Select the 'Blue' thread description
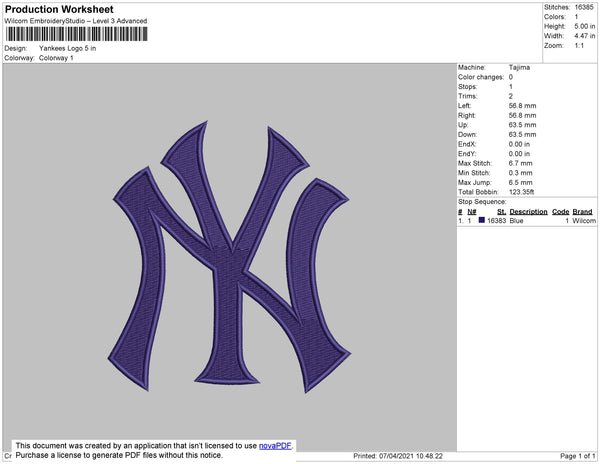This screenshot has height=464, width=600. [516, 221]
